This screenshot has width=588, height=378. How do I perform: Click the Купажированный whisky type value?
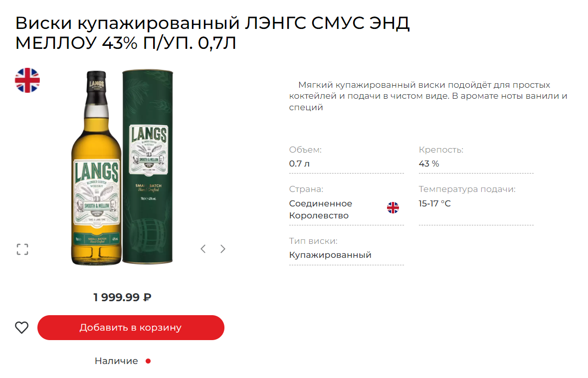(x=330, y=255)
